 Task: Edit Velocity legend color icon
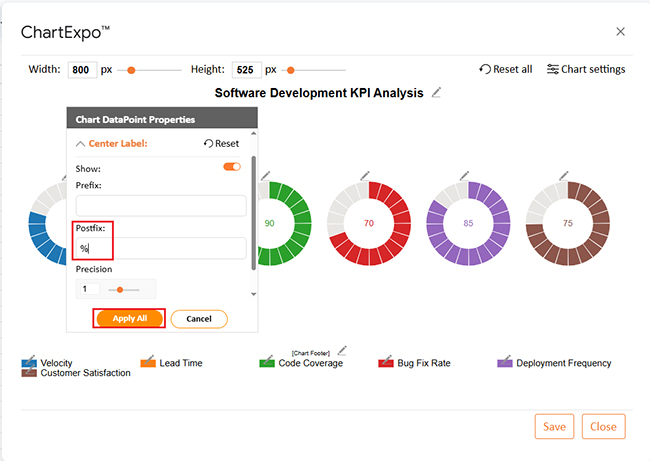[29, 361]
